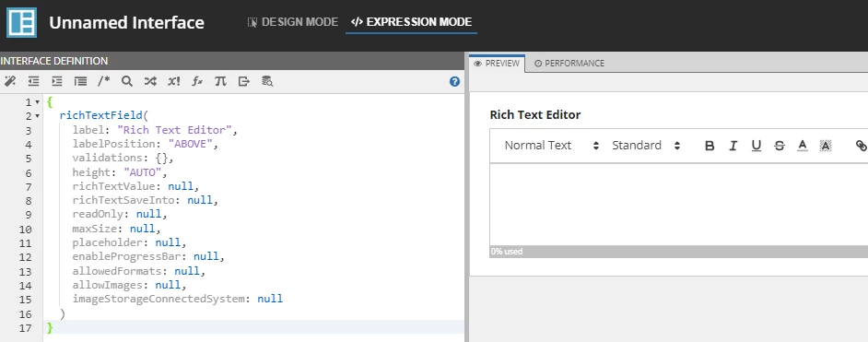Screen dimensions: 868x342
Task: Click the "AUTO" height value
Action: (x=142, y=172)
